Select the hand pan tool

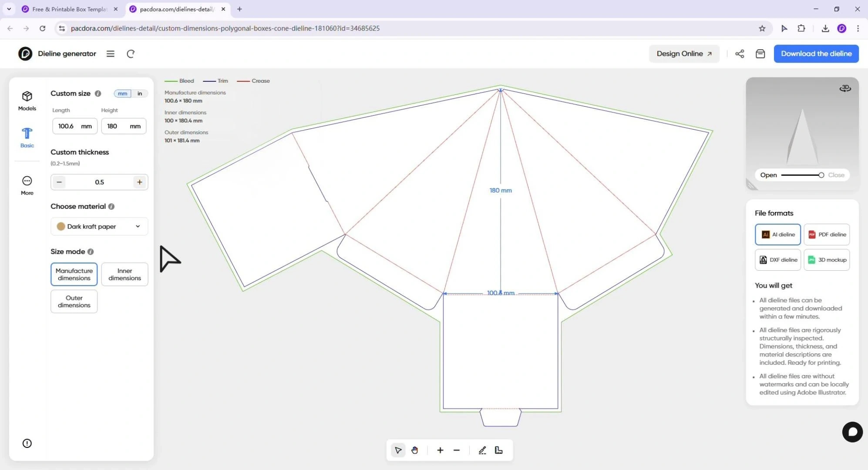click(x=414, y=450)
